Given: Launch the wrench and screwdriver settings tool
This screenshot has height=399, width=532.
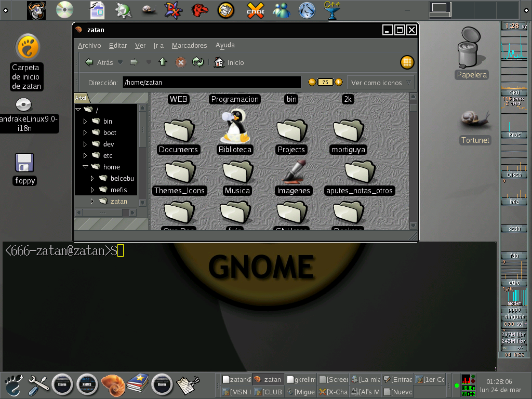Looking at the screenshot, I should pos(37,385).
